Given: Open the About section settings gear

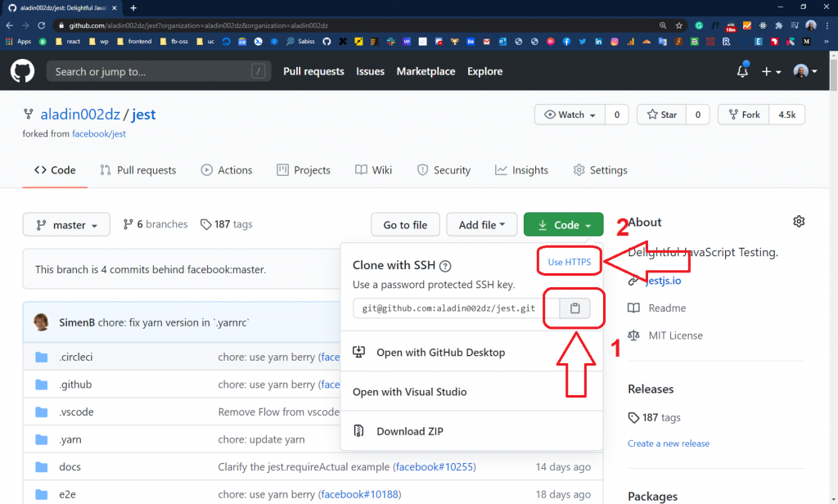Looking at the screenshot, I should (799, 221).
